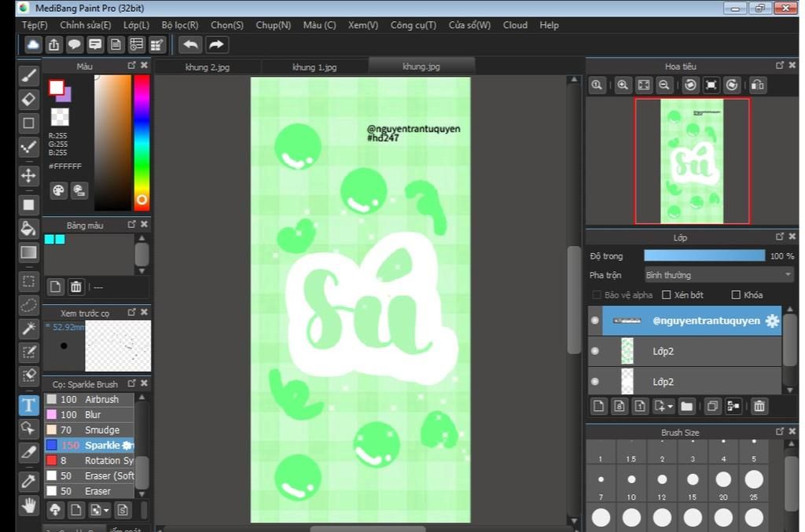
Task: Select the Bucket fill tool
Action: pyautogui.click(x=29, y=229)
